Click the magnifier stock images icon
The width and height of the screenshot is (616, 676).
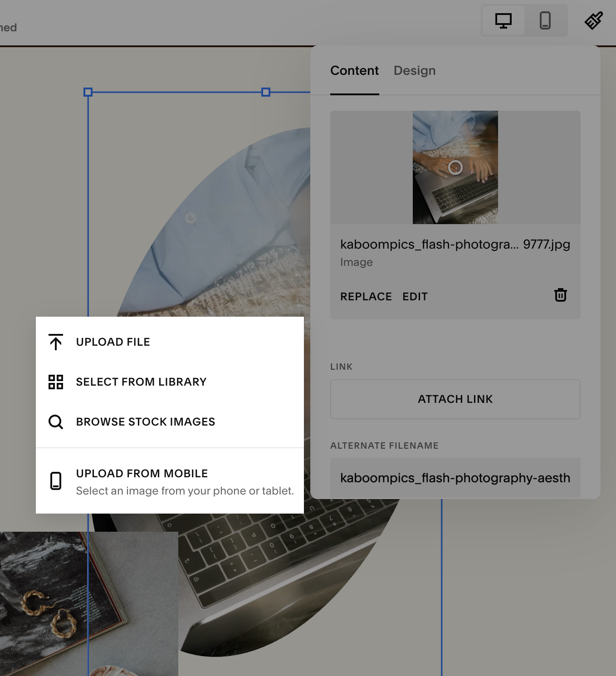[x=56, y=422]
